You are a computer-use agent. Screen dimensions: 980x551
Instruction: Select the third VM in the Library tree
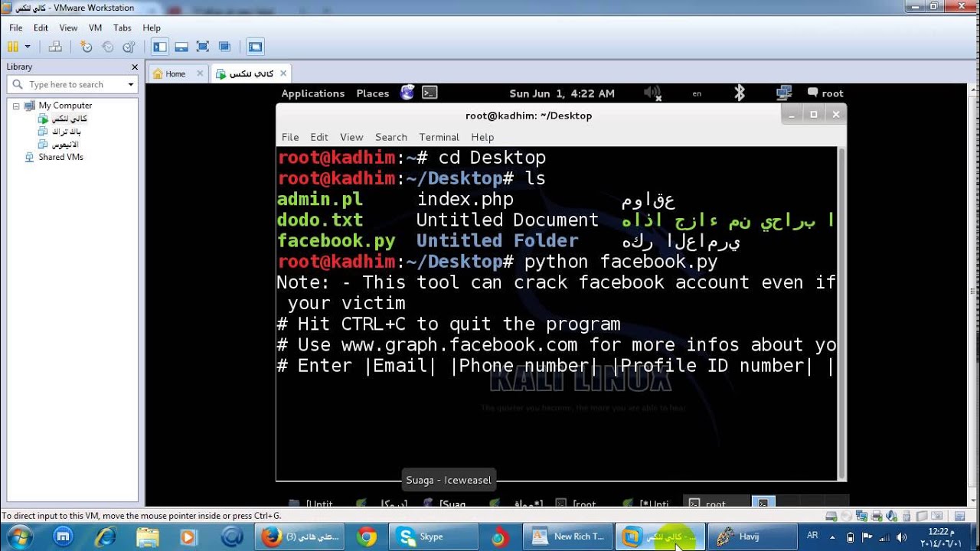[65, 144]
